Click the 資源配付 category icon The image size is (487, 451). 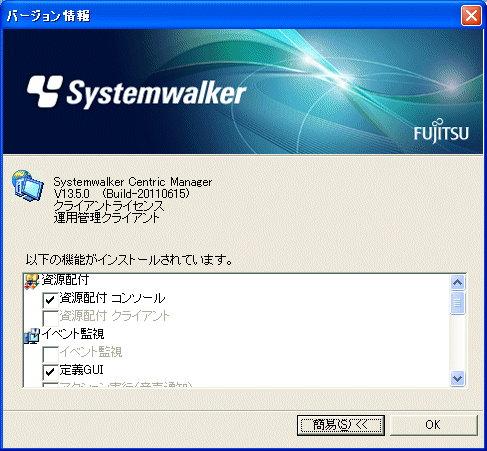32,281
